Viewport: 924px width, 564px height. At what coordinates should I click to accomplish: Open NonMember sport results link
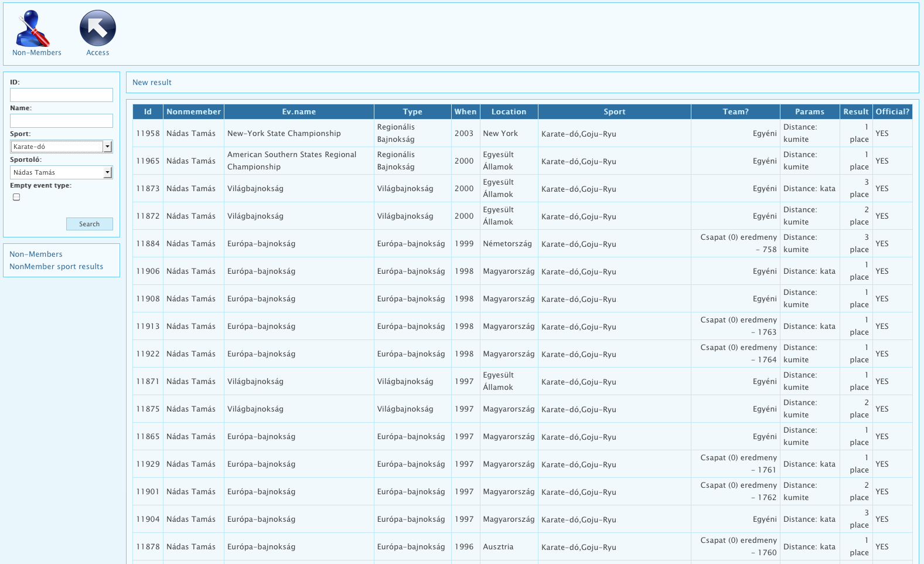[x=56, y=267]
